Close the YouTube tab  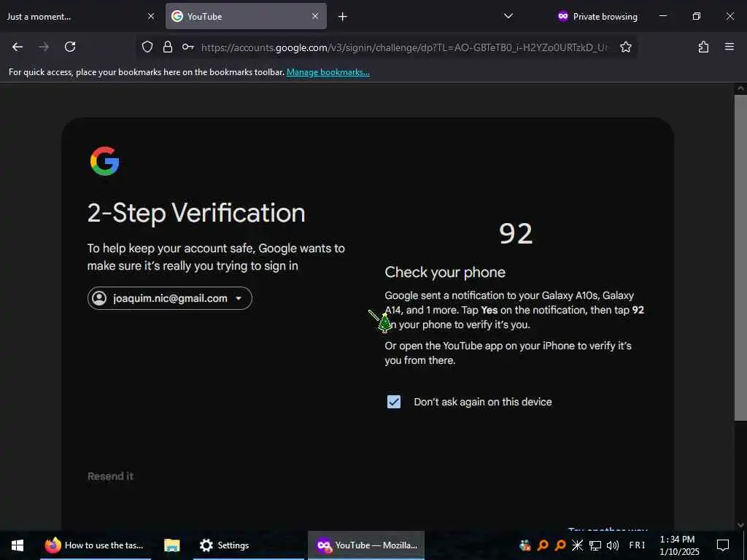pyautogui.click(x=315, y=16)
